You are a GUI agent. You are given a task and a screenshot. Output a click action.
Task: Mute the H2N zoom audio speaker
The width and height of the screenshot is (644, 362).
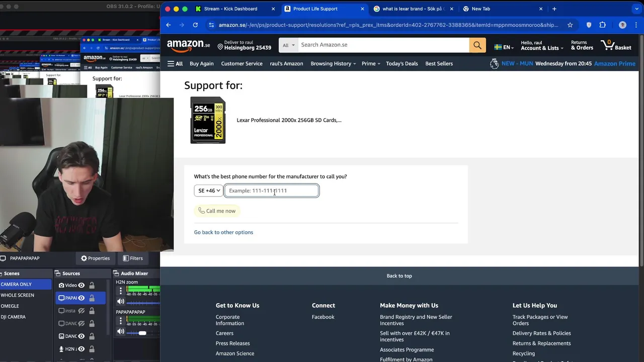click(x=121, y=302)
